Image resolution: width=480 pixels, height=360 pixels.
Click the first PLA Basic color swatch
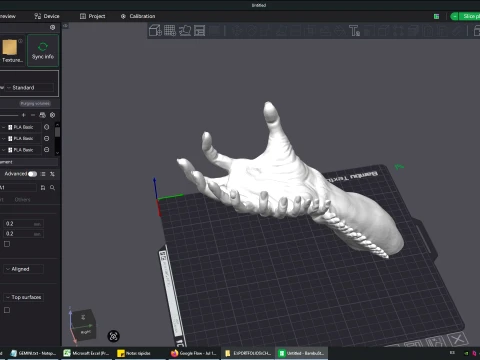click(x=10, y=127)
